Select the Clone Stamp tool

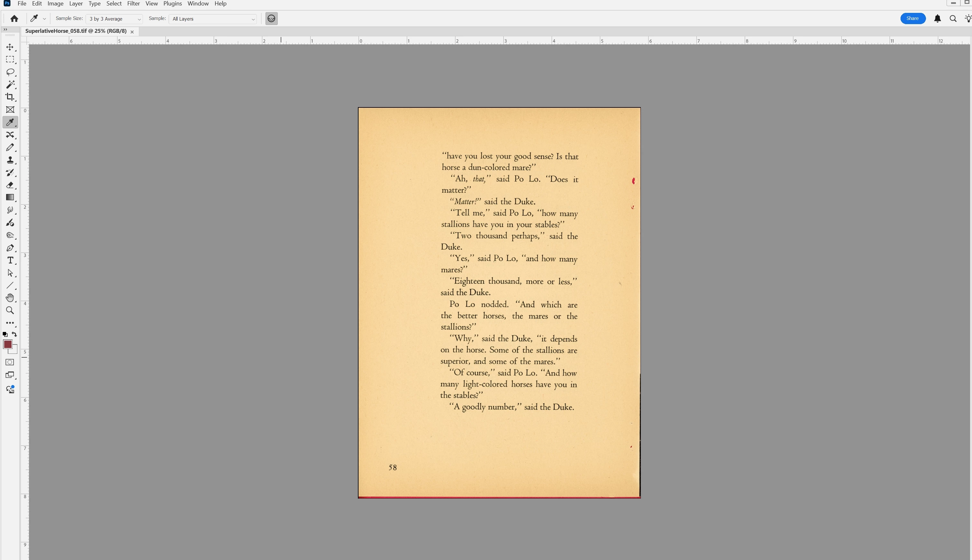10,160
